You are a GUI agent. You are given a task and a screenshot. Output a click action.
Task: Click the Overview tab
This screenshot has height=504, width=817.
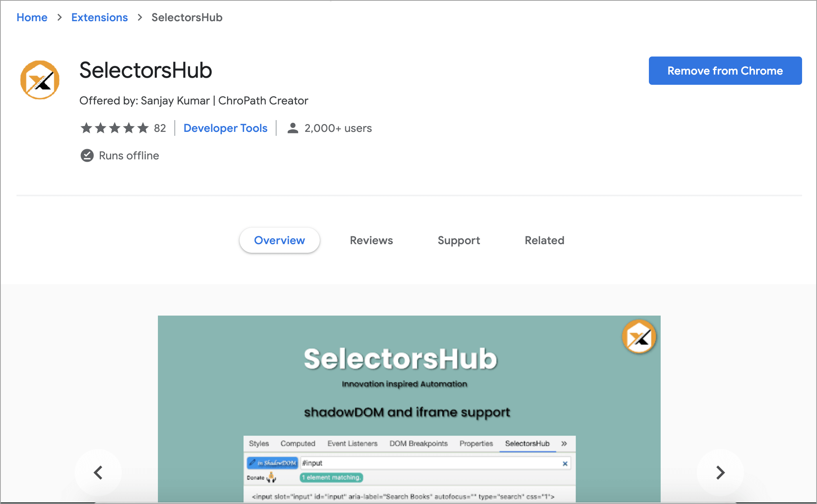pos(279,240)
